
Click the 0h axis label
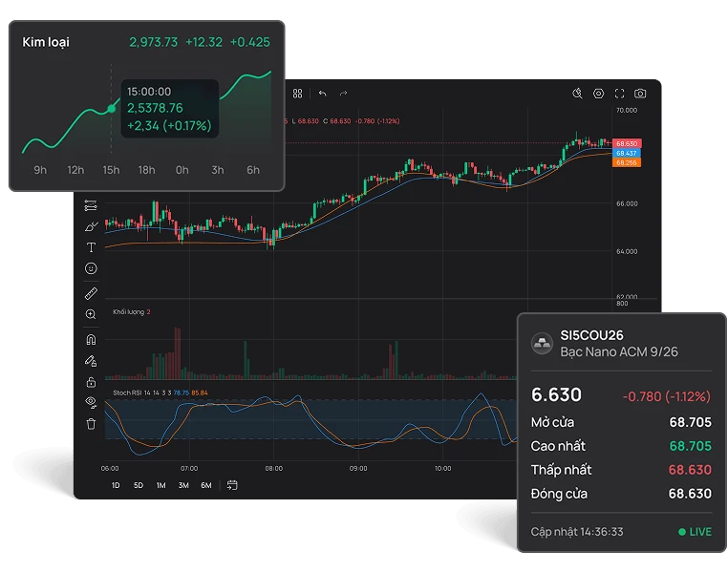182,170
